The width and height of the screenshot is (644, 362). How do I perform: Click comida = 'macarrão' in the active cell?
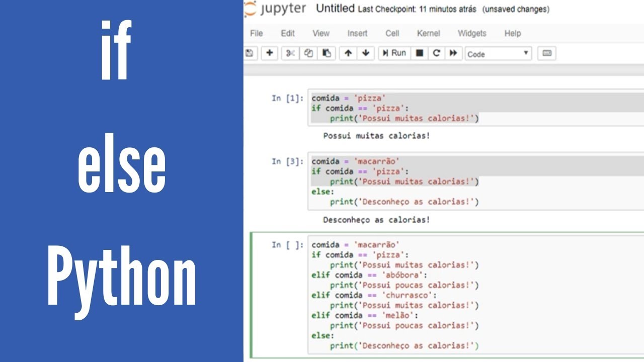point(356,245)
